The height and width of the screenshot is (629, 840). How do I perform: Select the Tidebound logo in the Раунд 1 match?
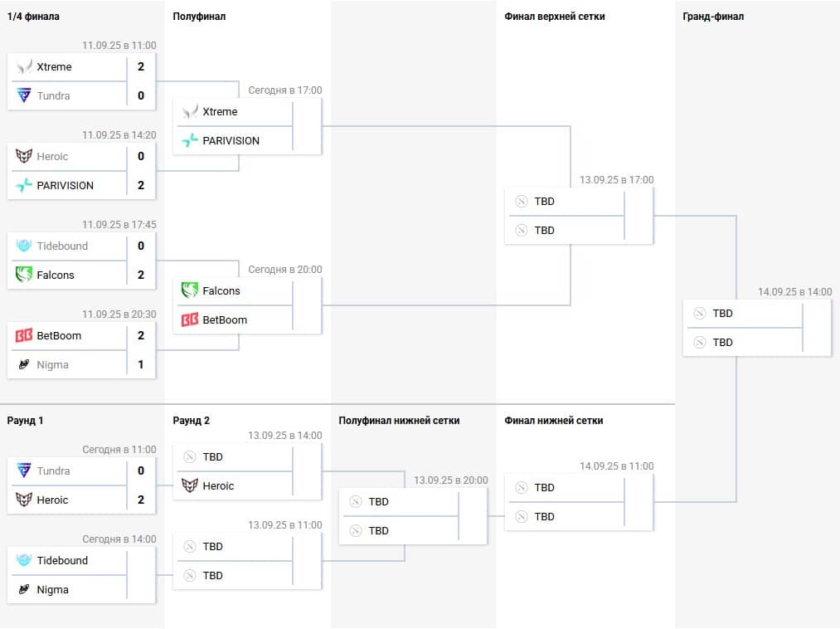click(x=24, y=561)
